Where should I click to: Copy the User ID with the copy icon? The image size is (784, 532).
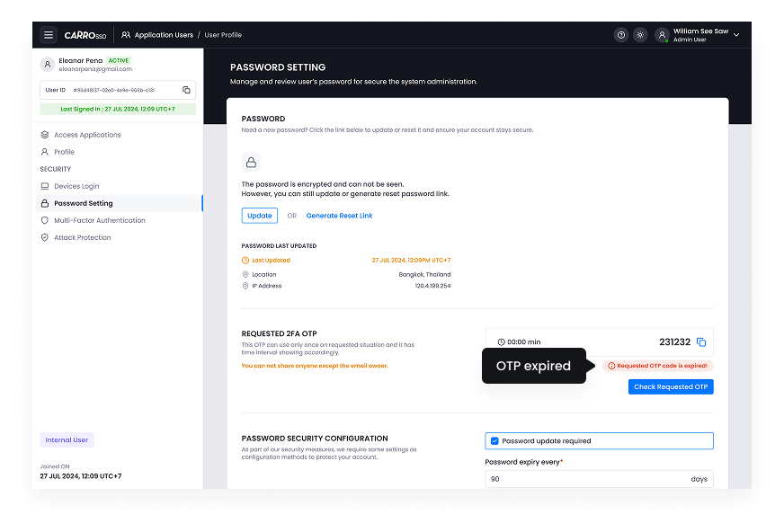(x=186, y=90)
